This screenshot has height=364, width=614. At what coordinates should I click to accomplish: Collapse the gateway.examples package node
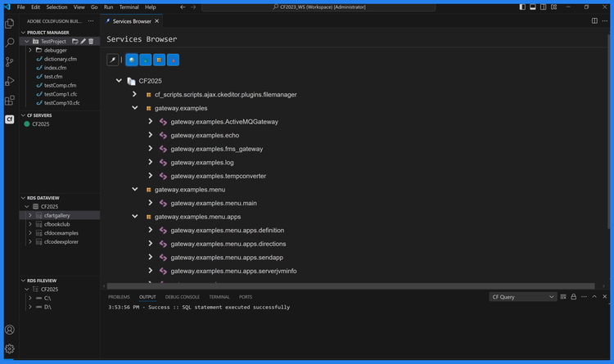coord(135,108)
